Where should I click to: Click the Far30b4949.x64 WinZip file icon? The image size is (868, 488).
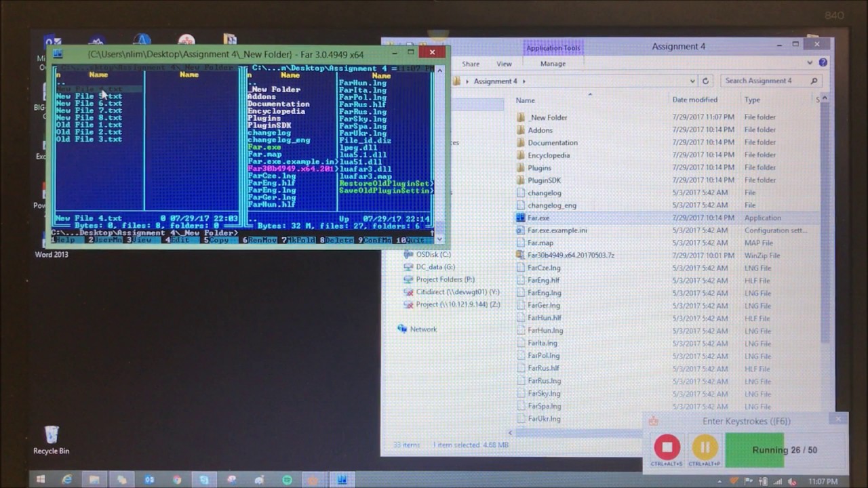pyautogui.click(x=521, y=256)
